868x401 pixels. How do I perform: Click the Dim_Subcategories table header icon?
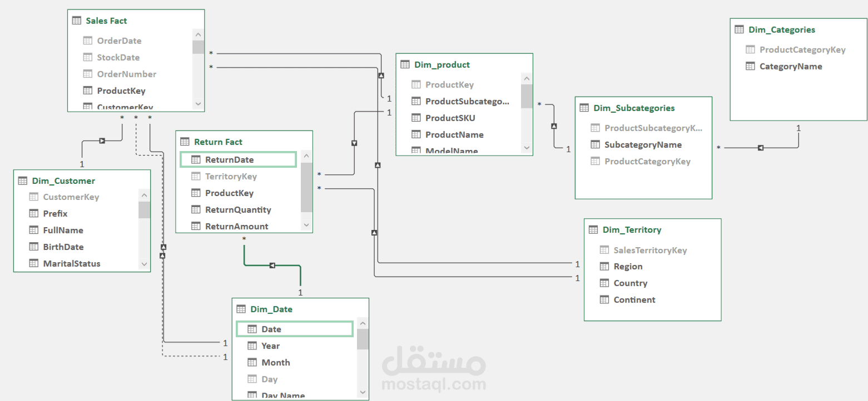coord(584,108)
